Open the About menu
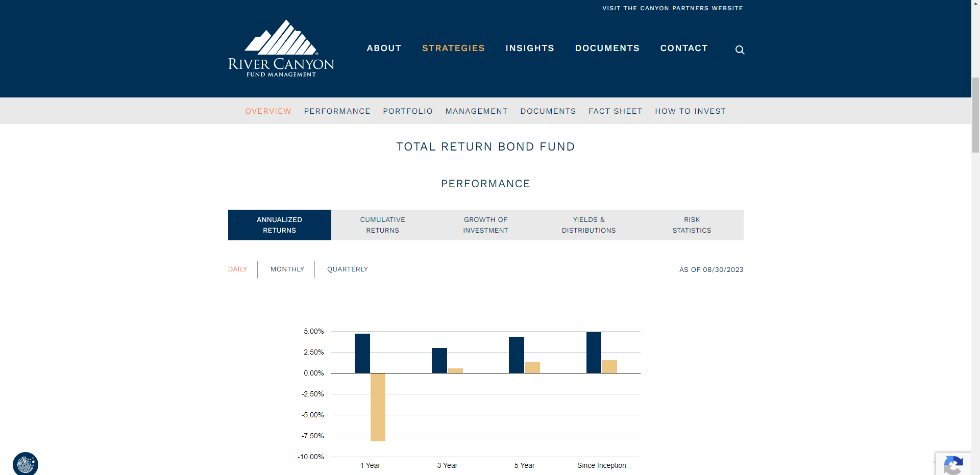Viewport: 980px width, 475px height. click(384, 48)
